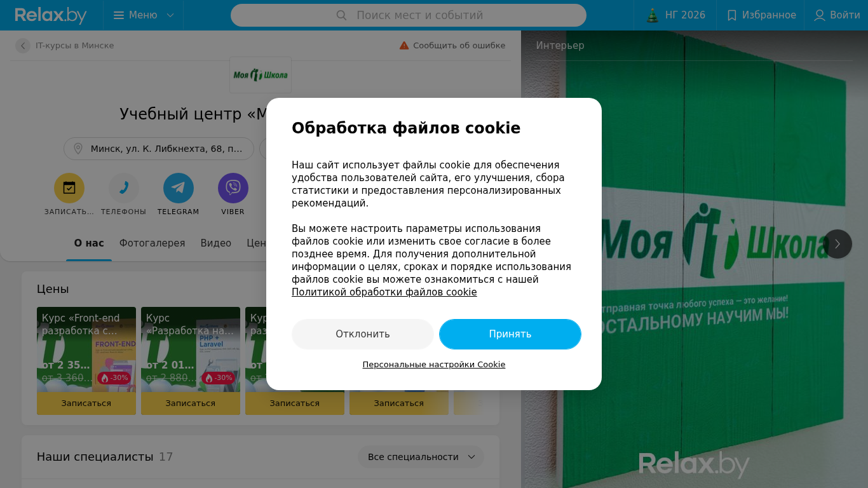The image size is (868, 488).
Task: Switch to the Видео tab
Action: [x=216, y=243]
